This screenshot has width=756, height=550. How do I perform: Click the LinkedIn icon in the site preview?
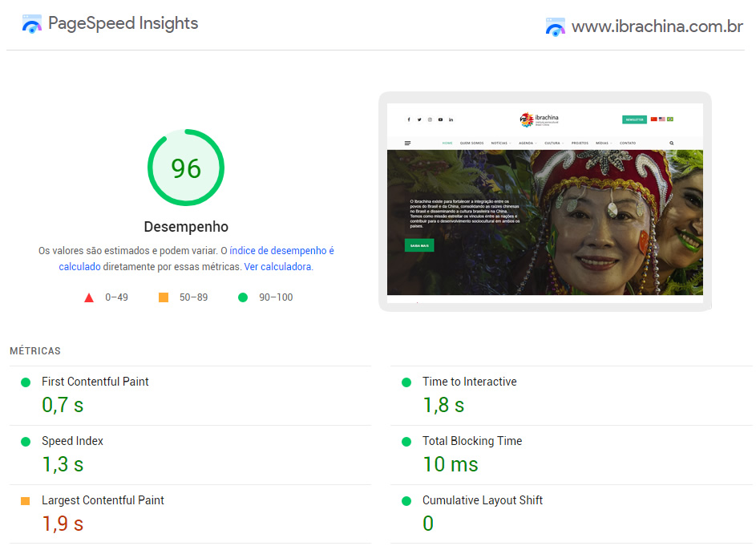tap(451, 119)
